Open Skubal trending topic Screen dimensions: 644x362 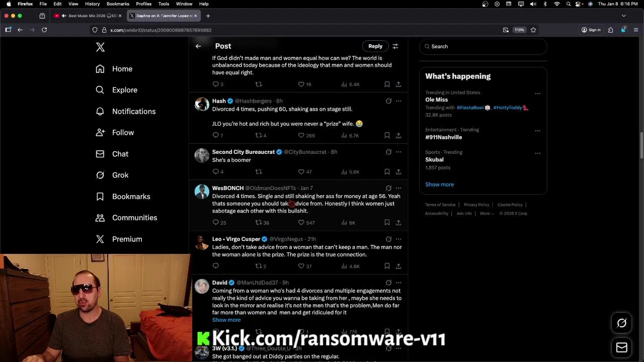434,159
